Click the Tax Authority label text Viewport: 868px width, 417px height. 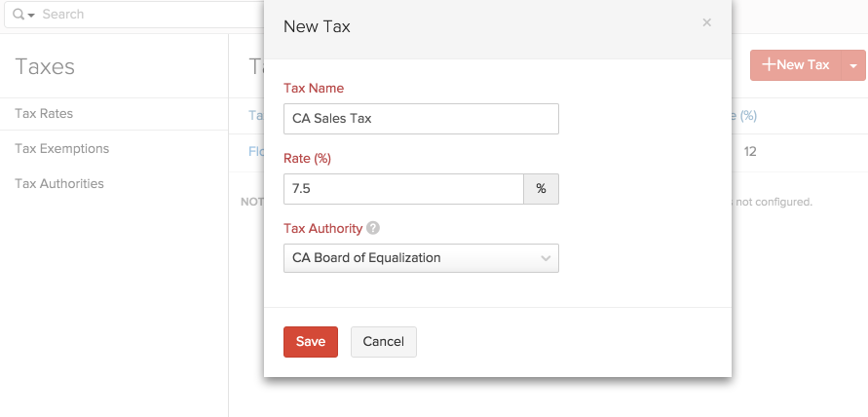tap(322, 228)
